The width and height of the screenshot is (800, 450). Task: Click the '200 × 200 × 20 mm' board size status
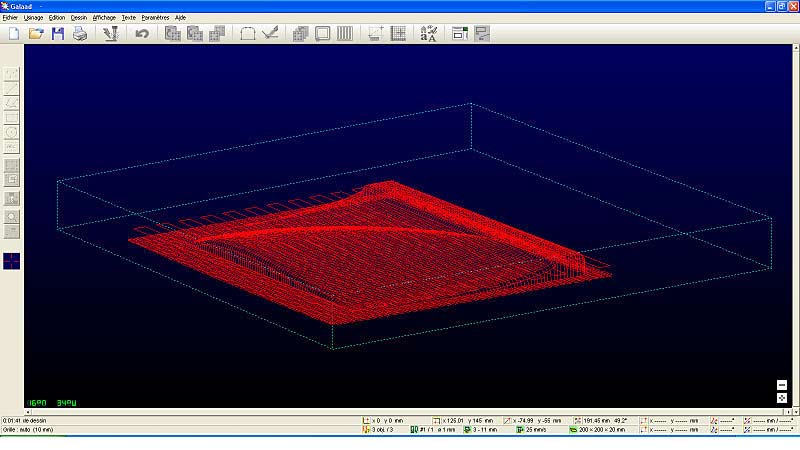point(597,430)
